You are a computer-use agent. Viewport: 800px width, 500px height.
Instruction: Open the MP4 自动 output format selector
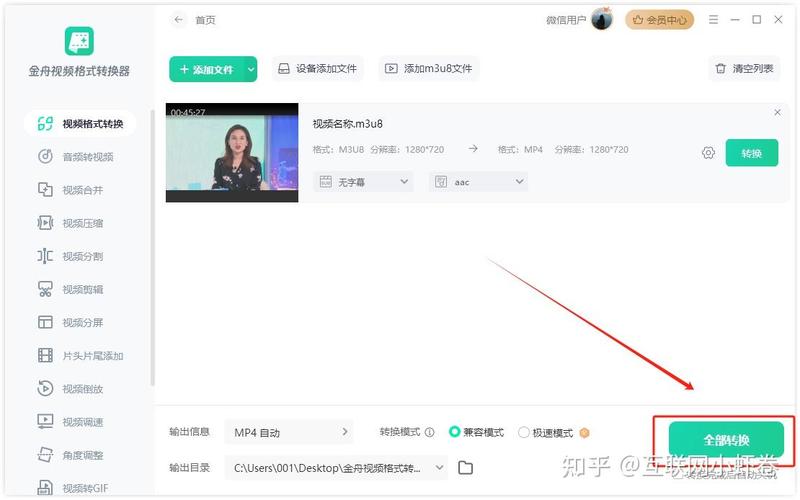290,432
